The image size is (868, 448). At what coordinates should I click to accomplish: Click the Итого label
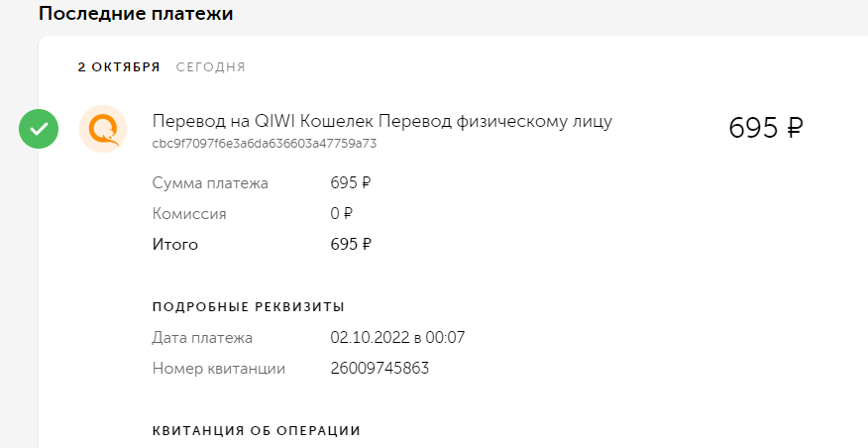[x=175, y=244]
